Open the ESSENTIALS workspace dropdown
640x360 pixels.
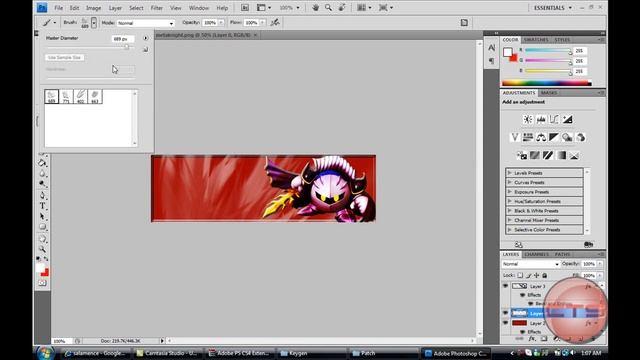(x=553, y=8)
